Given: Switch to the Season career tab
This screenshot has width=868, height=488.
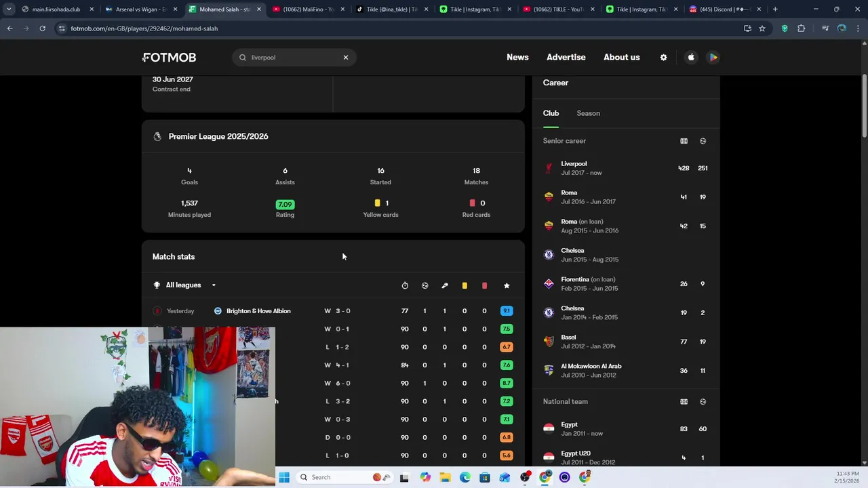Looking at the screenshot, I should tap(588, 113).
